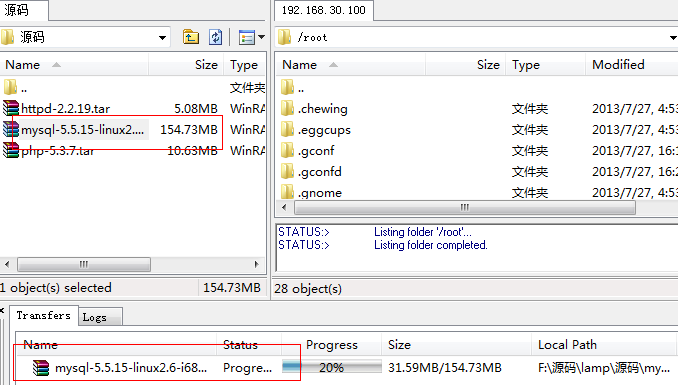678x385 pixels.
Task: Click the httpd-2.2.19.tar file name
Action: 65,109
